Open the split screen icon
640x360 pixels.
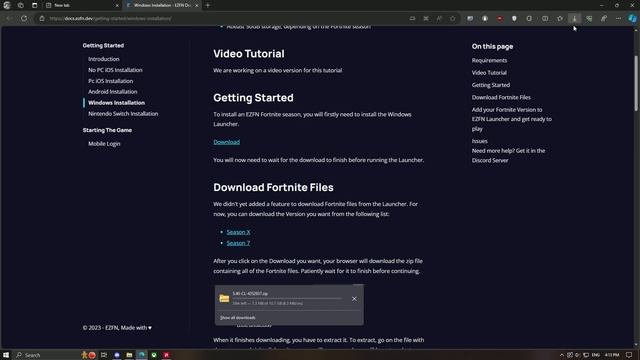[x=545, y=18]
